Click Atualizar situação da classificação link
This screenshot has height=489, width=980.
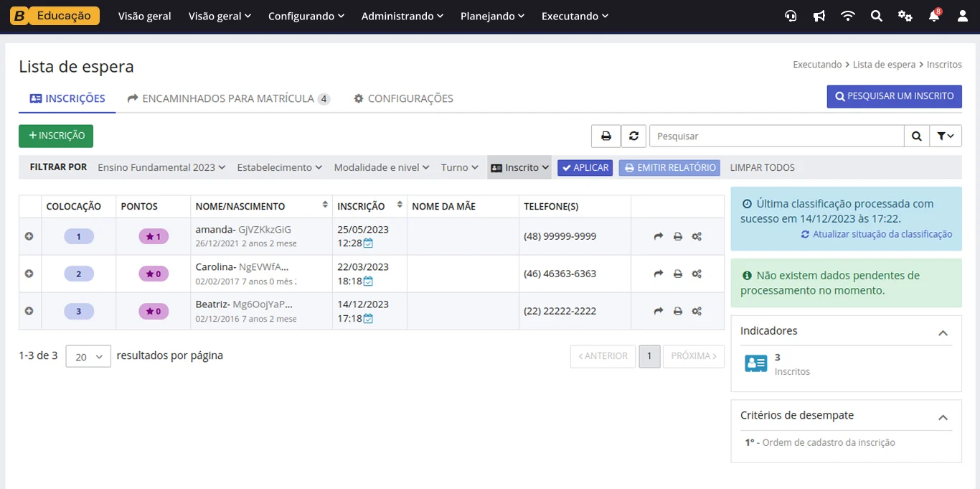coord(877,234)
